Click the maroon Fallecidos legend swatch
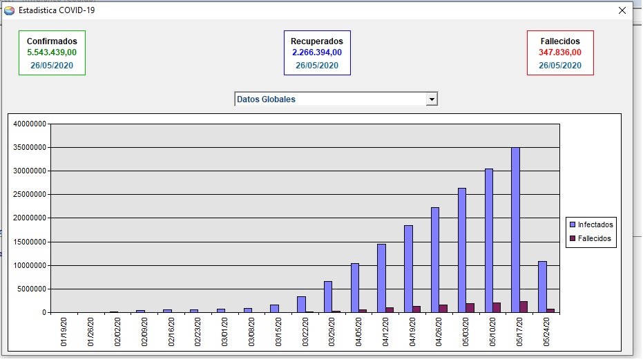This screenshot has width=643, height=364. 572,239
